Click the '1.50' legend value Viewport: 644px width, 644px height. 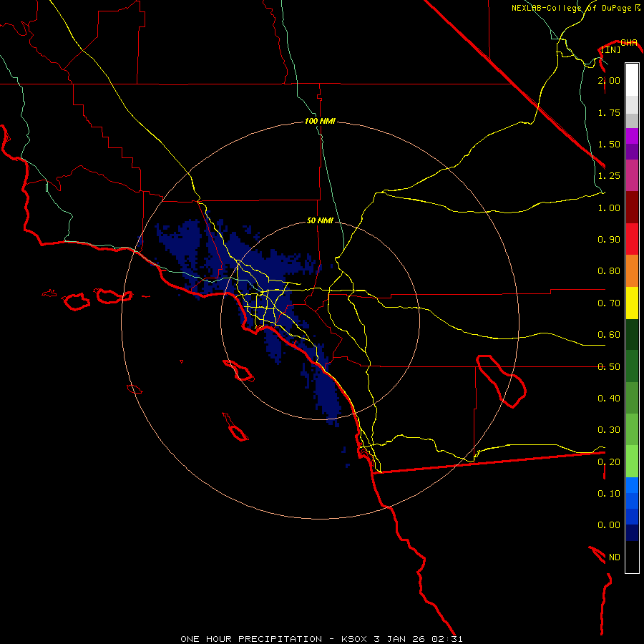coord(609,144)
